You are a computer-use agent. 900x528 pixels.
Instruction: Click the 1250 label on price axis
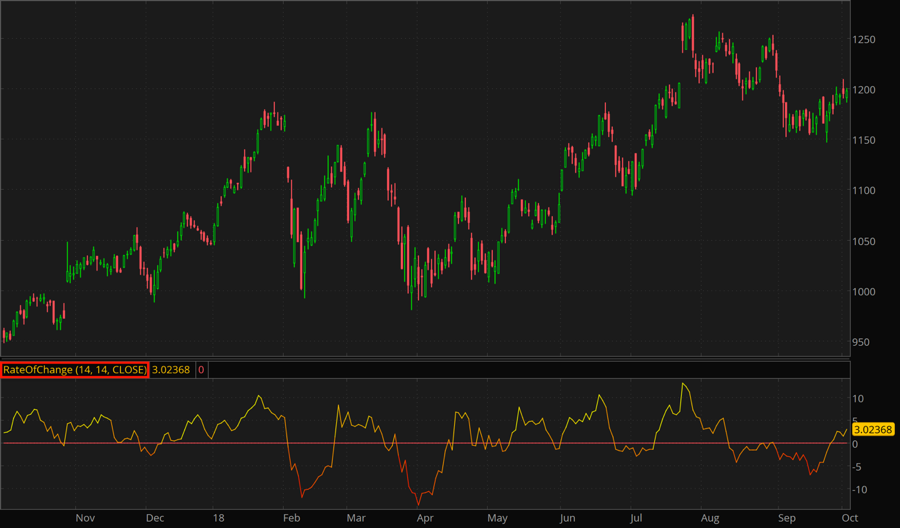coord(866,40)
